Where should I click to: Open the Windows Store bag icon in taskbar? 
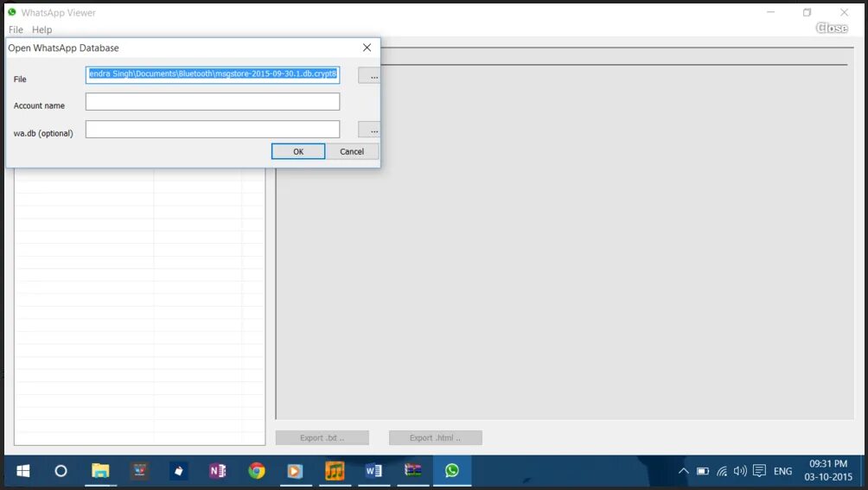[x=178, y=471]
